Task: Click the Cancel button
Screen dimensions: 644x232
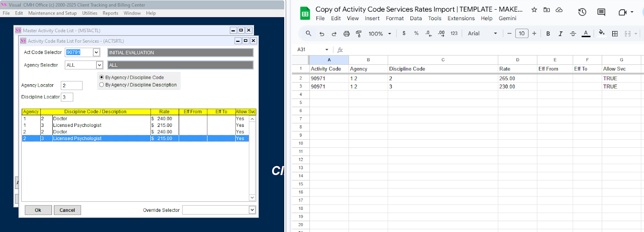Action: (67, 210)
